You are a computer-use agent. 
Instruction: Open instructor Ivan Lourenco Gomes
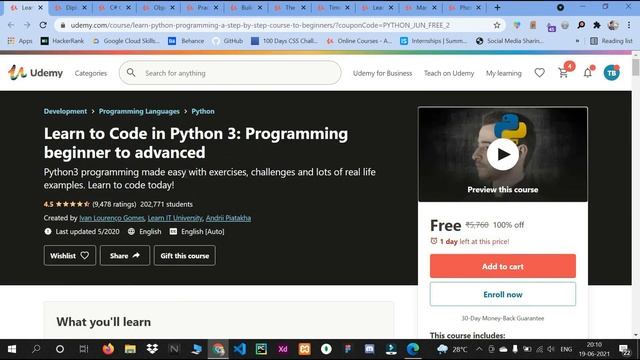click(x=112, y=218)
